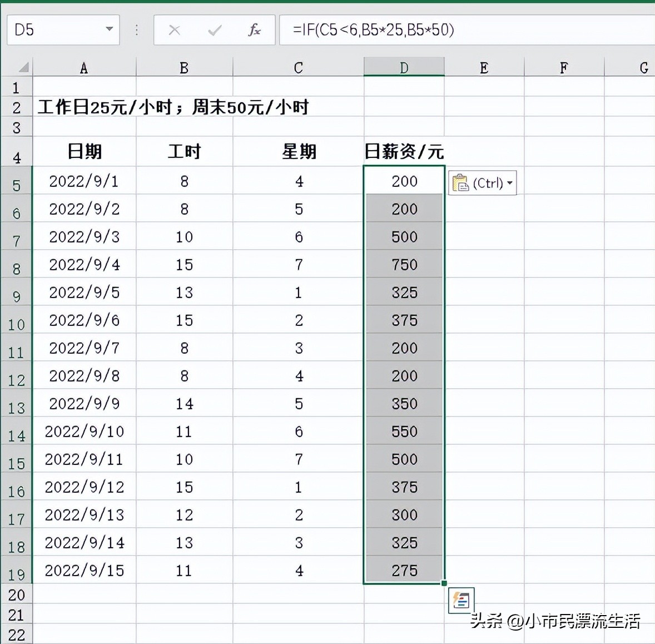
Task: Open the Insert Function fx icon
Action: (x=255, y=29)
